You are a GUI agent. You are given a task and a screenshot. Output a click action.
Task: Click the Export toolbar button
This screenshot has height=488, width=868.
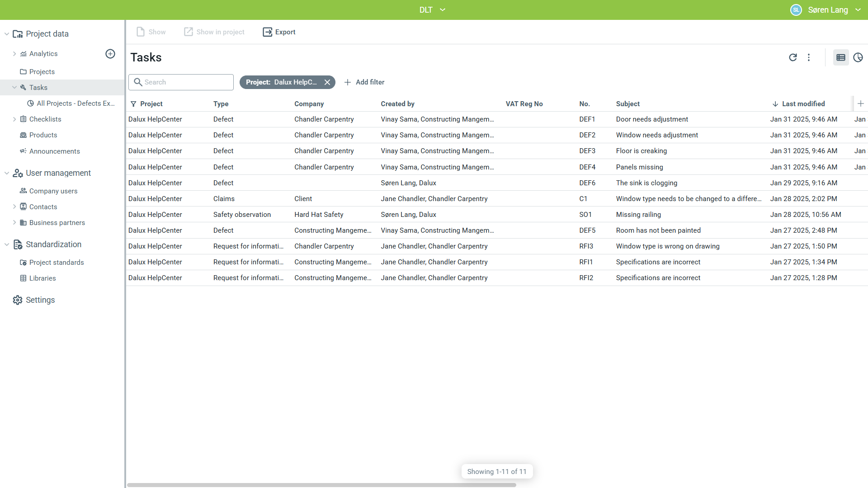(x=279, y=32)
